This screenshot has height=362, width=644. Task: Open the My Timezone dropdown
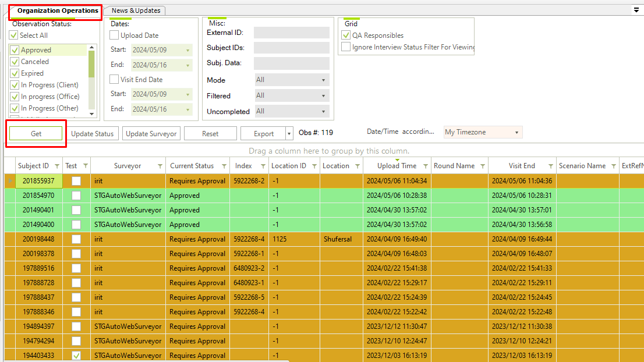(x=516, y=132)
